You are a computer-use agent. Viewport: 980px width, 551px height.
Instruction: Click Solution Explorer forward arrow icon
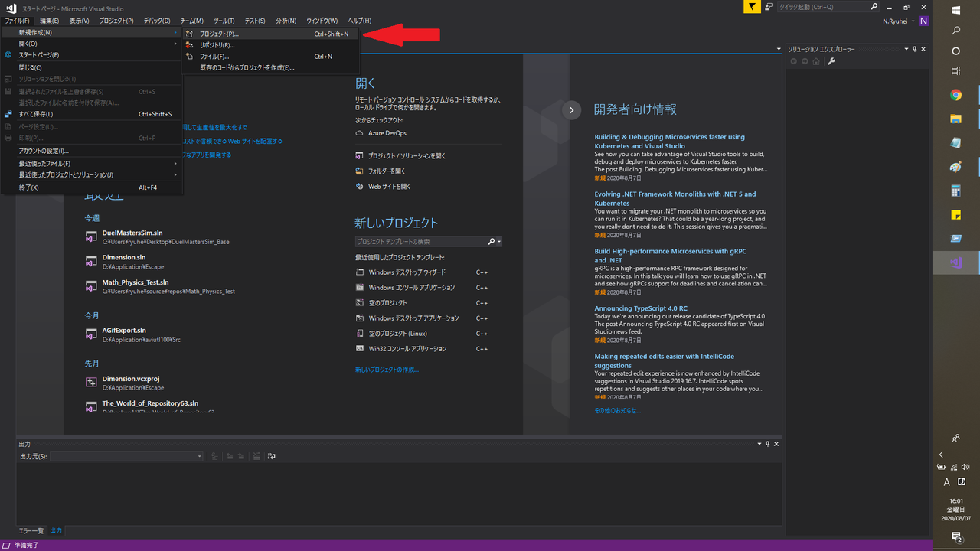pyautogui.click(x=805, y=61)
